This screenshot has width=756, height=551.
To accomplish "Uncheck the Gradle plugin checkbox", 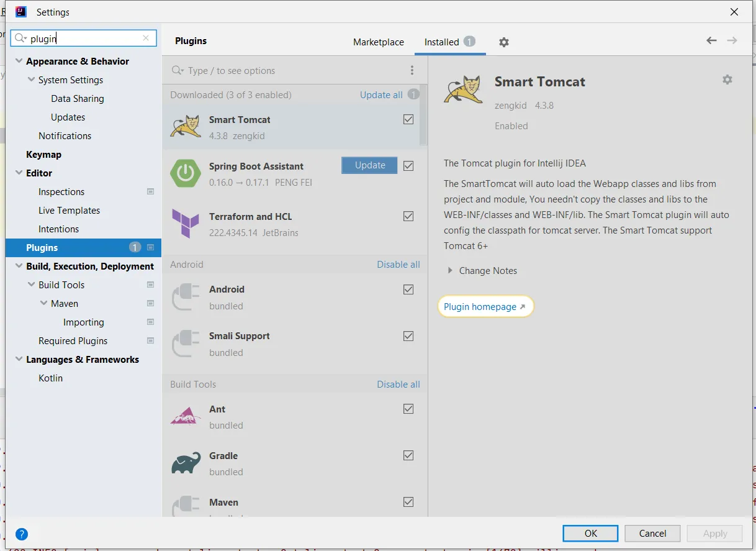I will (x=408, y=455).
